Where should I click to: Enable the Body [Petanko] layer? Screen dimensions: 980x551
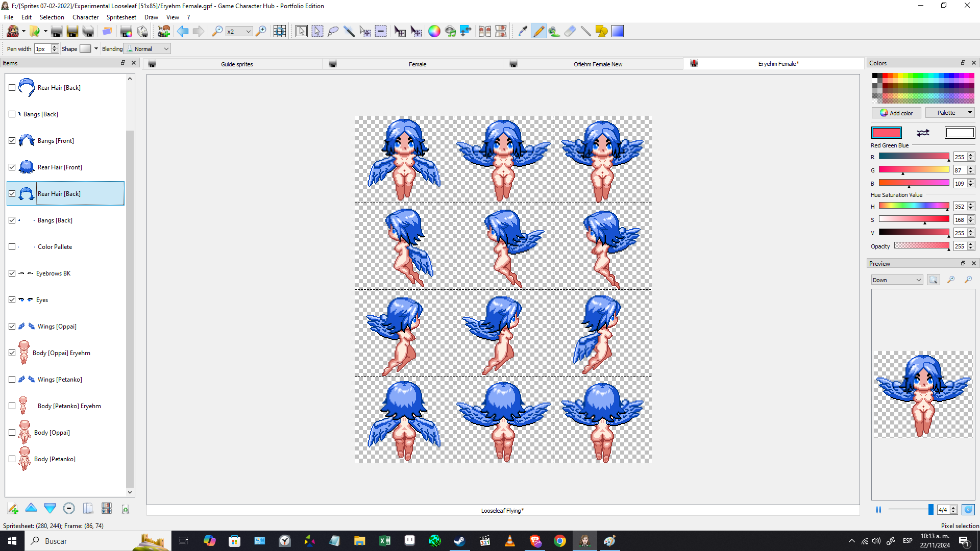[12, 459]
